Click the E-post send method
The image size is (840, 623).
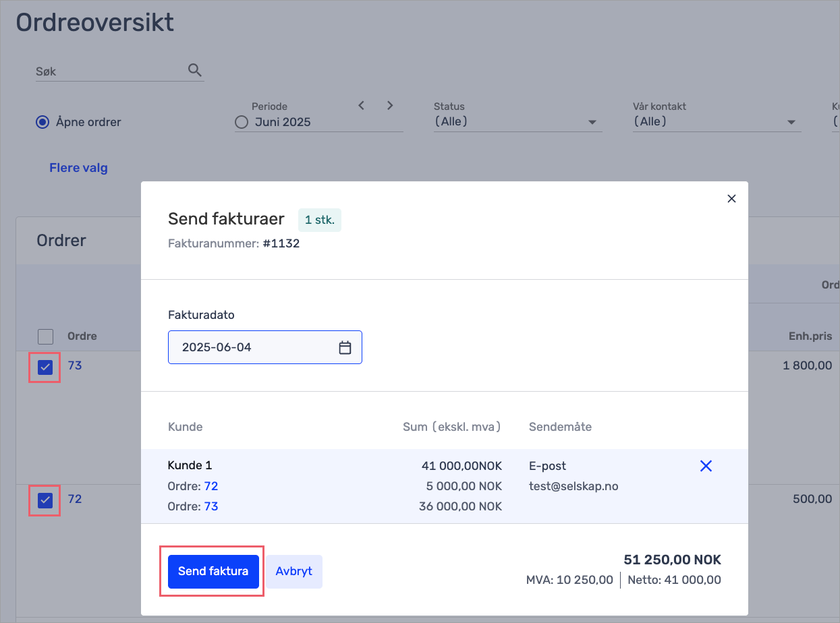(547, 466)
